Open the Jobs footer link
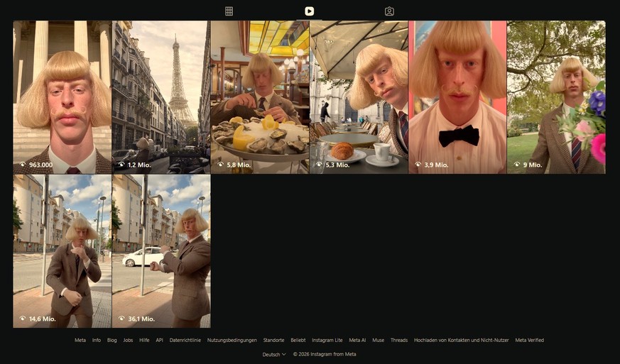 coord(128,340)
